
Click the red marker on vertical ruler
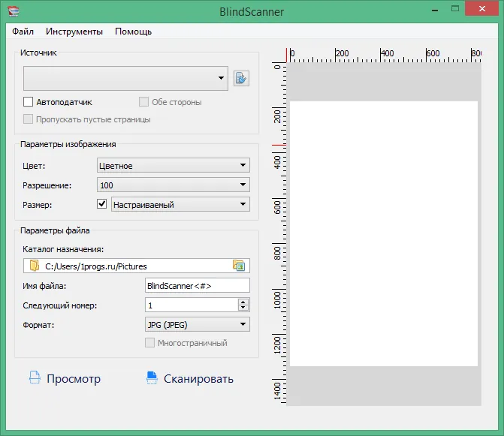[x=279, y=145]
